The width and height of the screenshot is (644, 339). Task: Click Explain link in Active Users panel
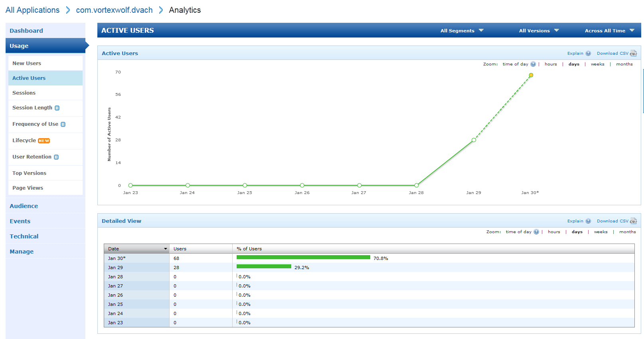(575, 54)
